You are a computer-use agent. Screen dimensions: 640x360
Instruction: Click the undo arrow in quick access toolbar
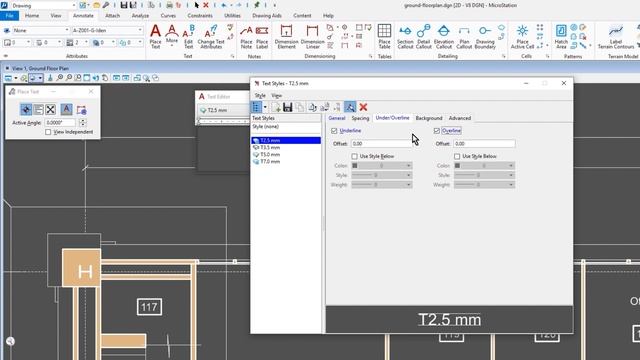(x=224, y=5)
